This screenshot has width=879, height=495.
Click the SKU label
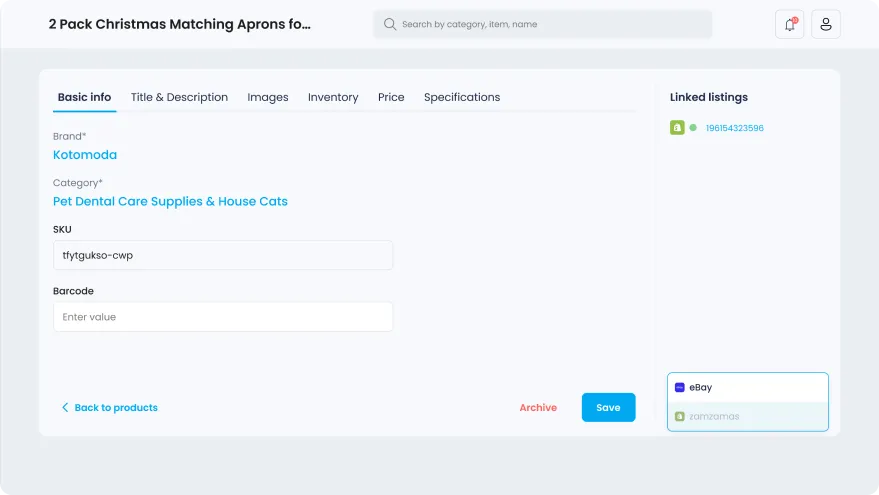tap(62, 229)
